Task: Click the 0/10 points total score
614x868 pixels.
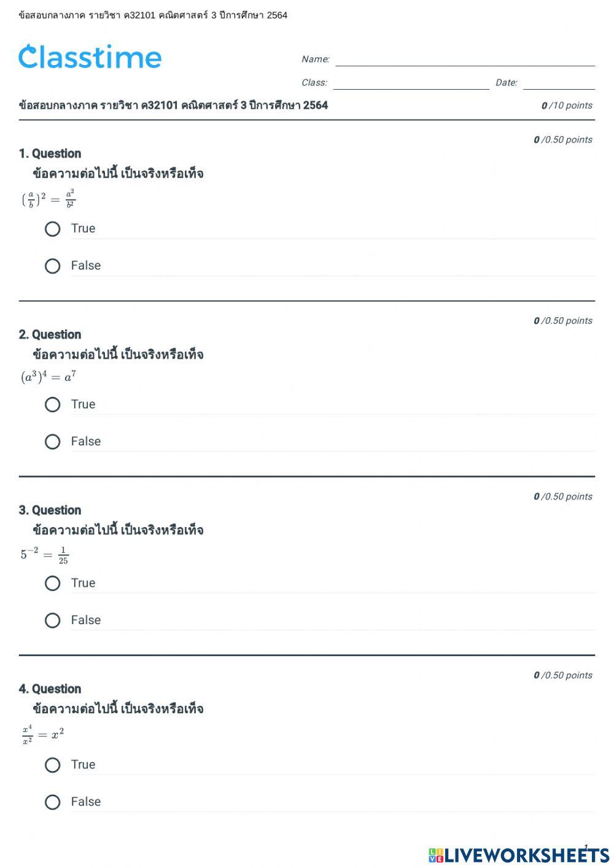Action: click(x=566, y=106)
